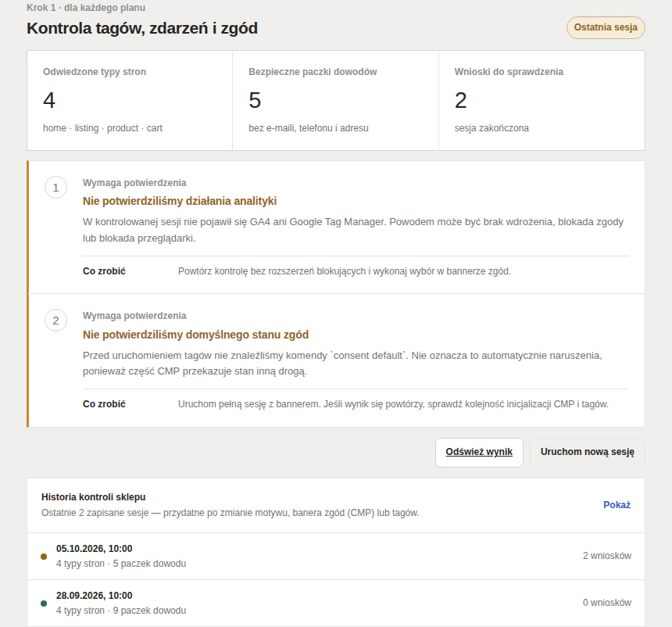This screenshot has height=627, width=672.
Task: Click the 2 wniosków count label
Action: pyautogui.click(x=607, y=556)
